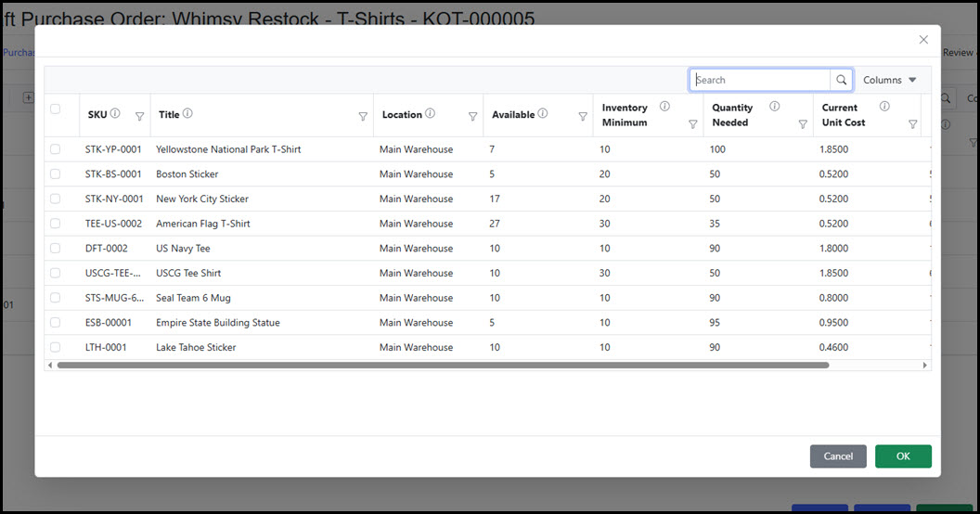Click the horizontal scrollbar of the grid

coord(443,366)
